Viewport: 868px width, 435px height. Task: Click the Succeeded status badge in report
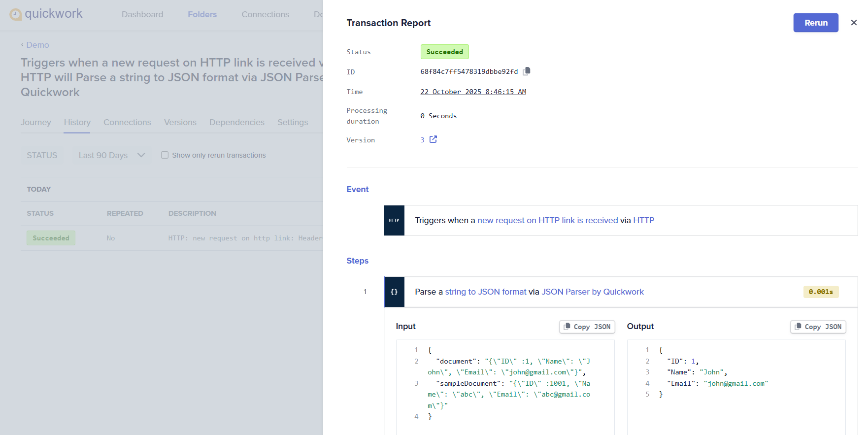tap(445, 52)
